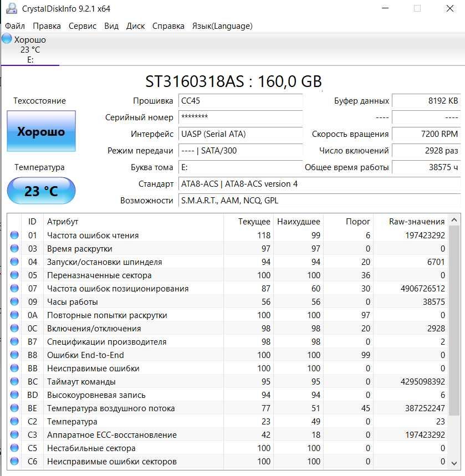
Task: Open the Сервис menu
Action: pyautogui.click(x=83, y=26)
